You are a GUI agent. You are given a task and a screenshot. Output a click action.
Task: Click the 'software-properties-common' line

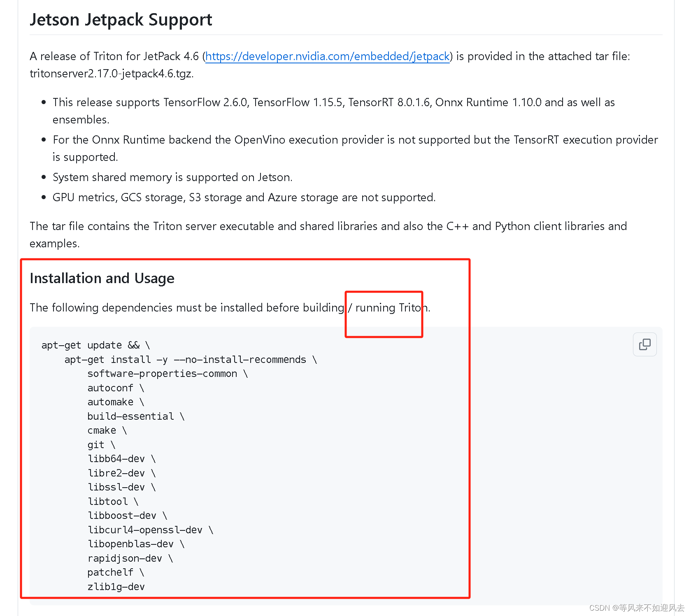point(168,374)
